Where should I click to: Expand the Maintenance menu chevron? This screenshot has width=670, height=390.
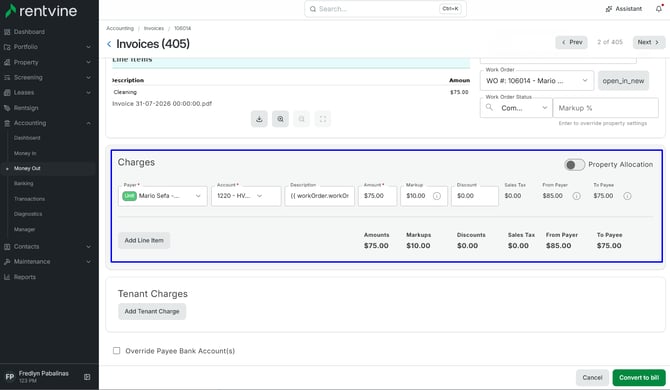88,262
